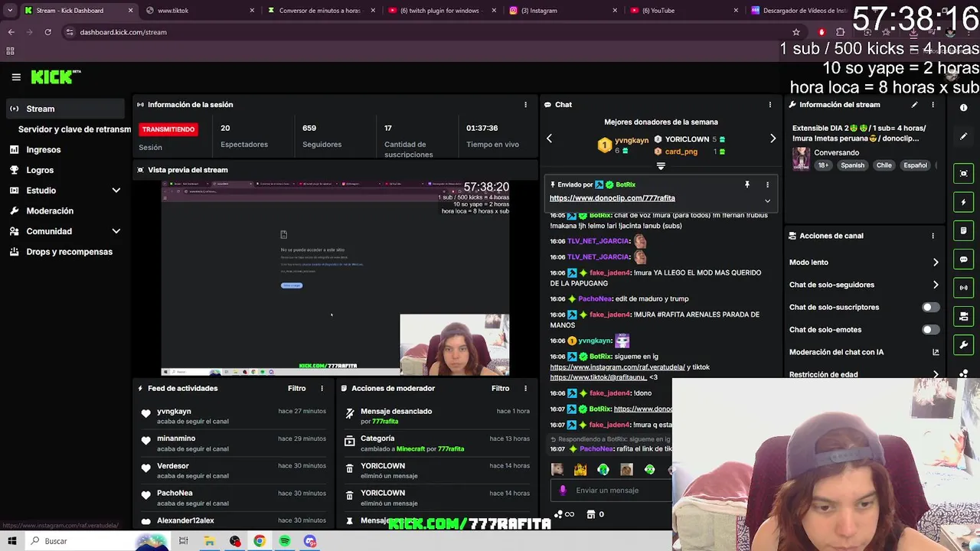The width and height of the screenshot is (980, 551).
Task: Open File Explorer from taskbar
Action: [x=209, y=541]
